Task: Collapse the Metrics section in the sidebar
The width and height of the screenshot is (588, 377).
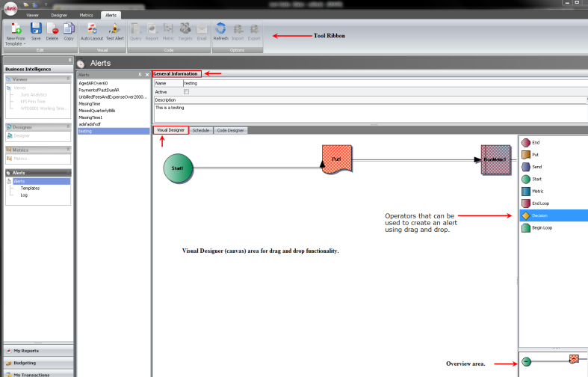Action: (x=69, y=150)
